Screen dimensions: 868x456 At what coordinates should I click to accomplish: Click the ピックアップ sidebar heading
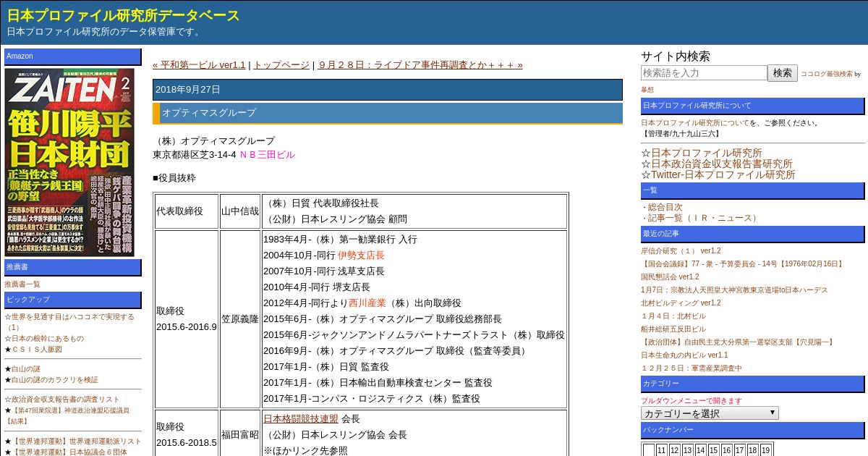tap(73, 300)
